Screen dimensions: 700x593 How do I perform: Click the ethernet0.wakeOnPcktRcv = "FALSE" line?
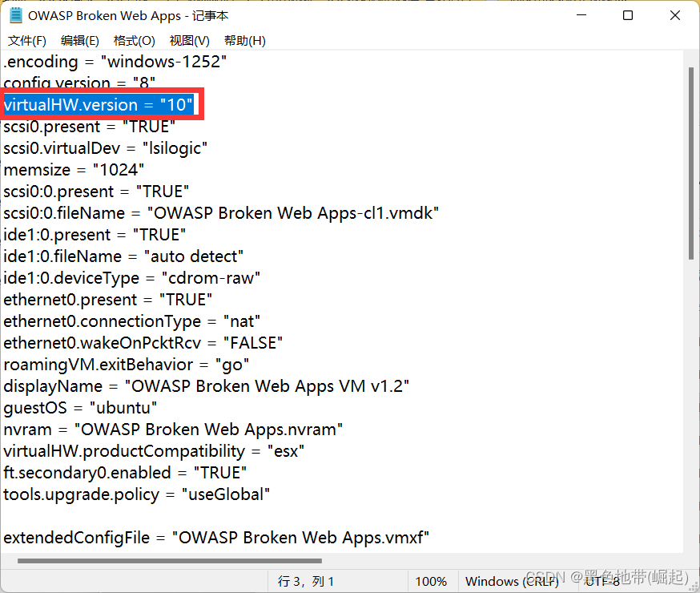pos(143,343)
